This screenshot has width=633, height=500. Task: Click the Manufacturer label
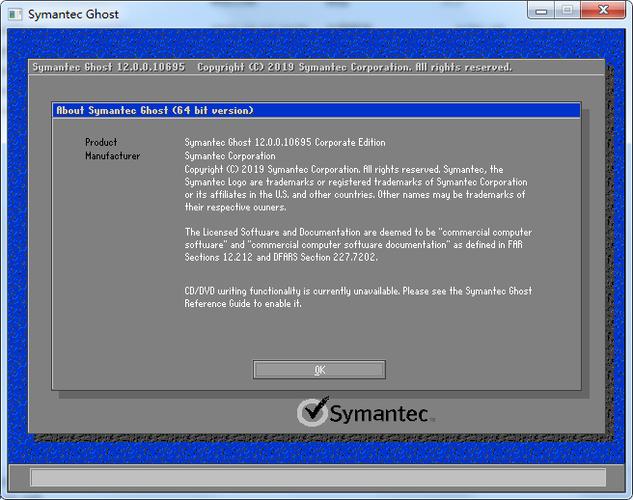[112, 156]
